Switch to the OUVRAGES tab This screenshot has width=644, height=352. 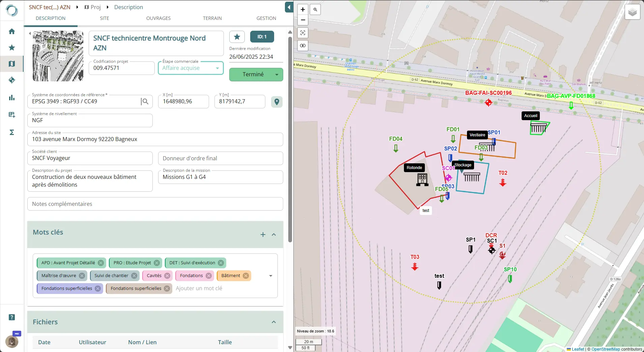[158, 18]
